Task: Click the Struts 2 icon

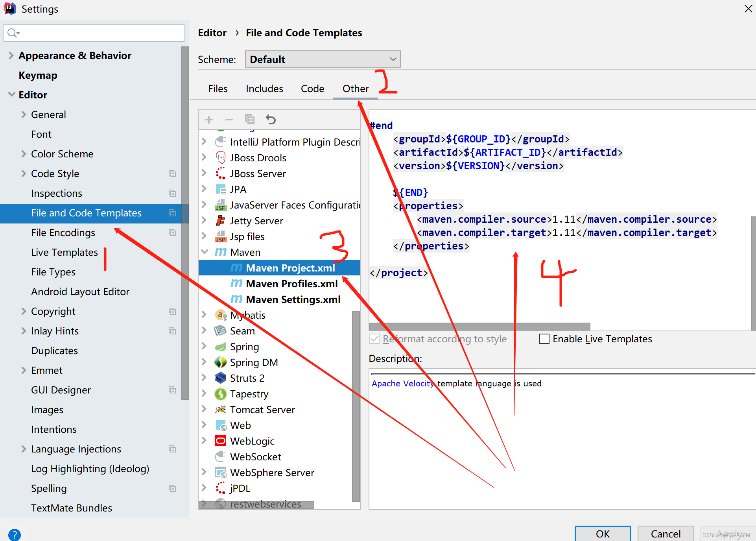Action: pyautogui.click(x=221, y=378)
